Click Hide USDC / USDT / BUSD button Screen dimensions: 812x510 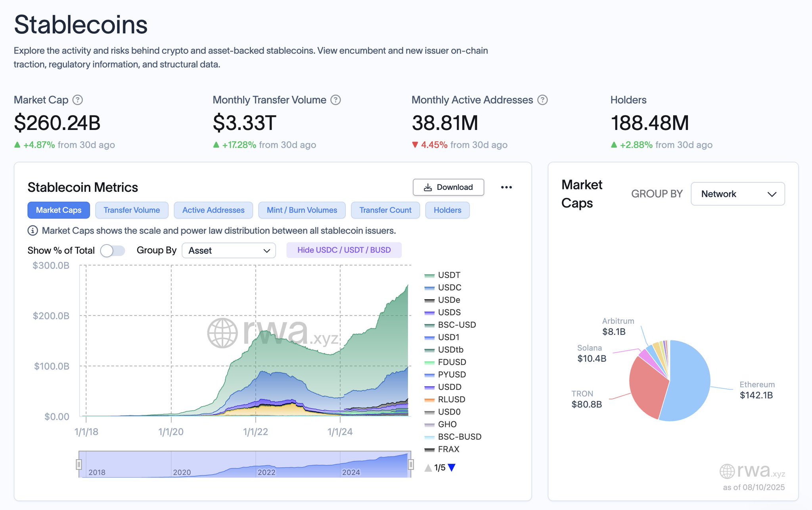coord(344,250)
